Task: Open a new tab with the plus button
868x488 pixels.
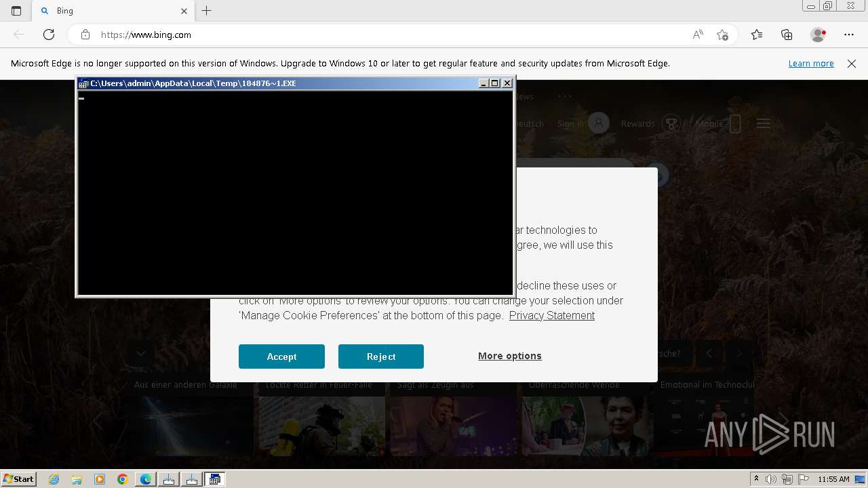Action: [x=207, y=11]
